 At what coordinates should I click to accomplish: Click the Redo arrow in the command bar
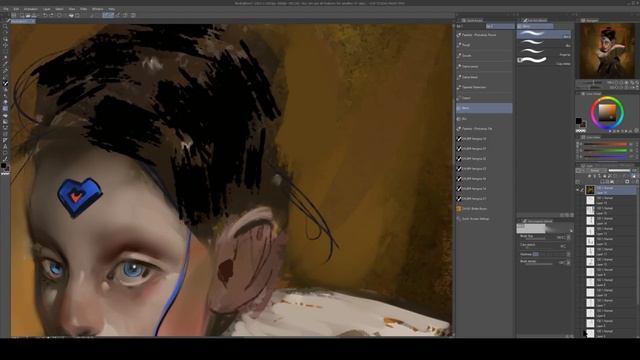coord(51,15)
